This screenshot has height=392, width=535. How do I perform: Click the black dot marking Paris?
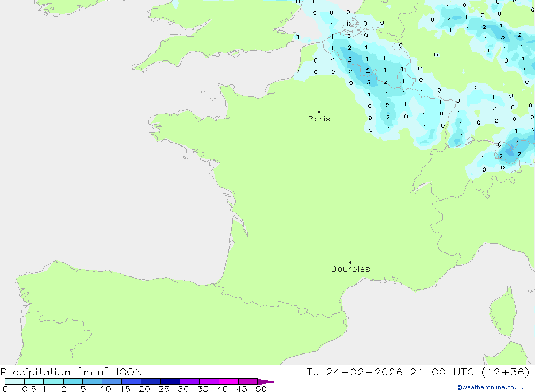(x=319, y=112)
